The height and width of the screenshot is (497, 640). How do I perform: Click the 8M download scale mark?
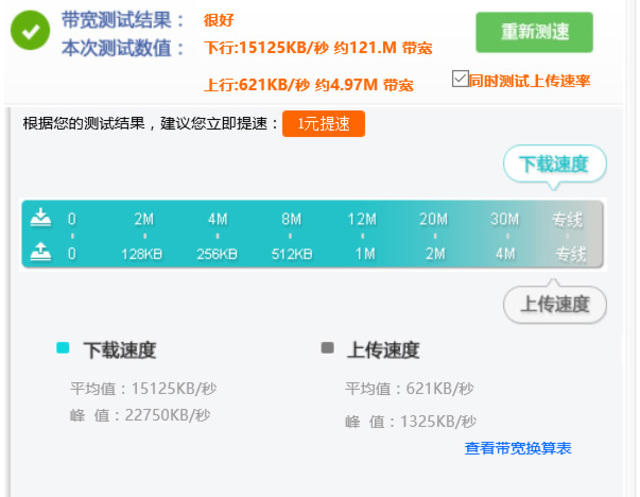(x=291, y=219)
